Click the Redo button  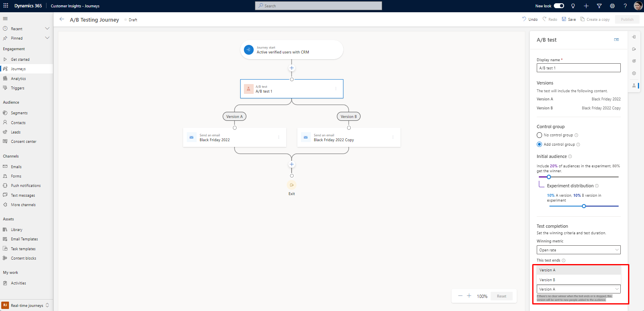tap(550, 19)
